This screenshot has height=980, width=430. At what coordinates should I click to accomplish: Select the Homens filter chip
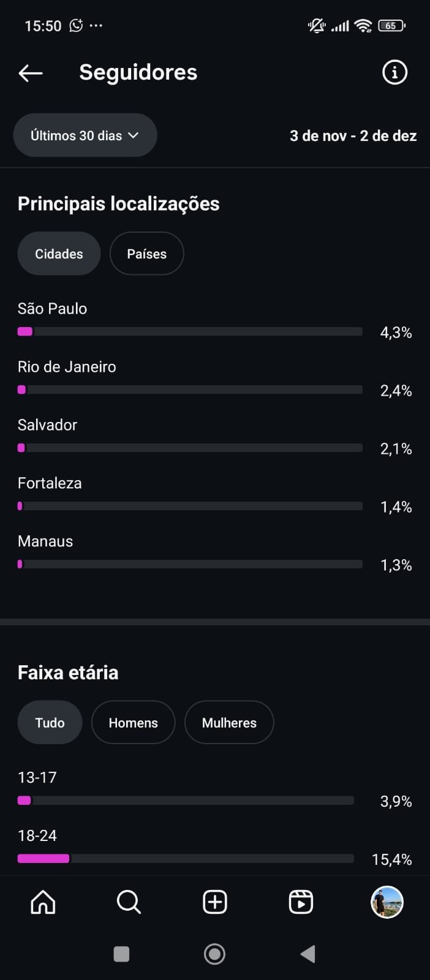tap(133, 722)
